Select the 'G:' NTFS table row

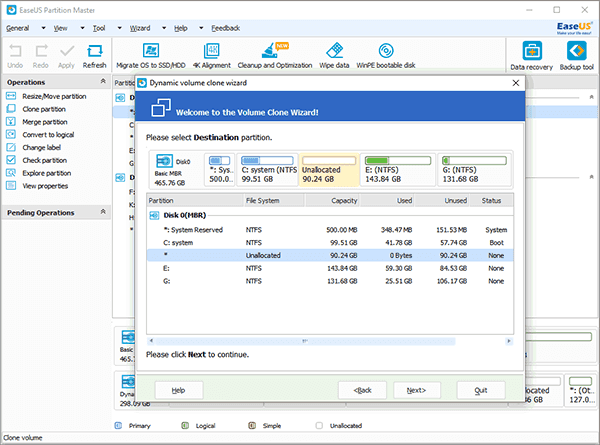click(330, 281)
